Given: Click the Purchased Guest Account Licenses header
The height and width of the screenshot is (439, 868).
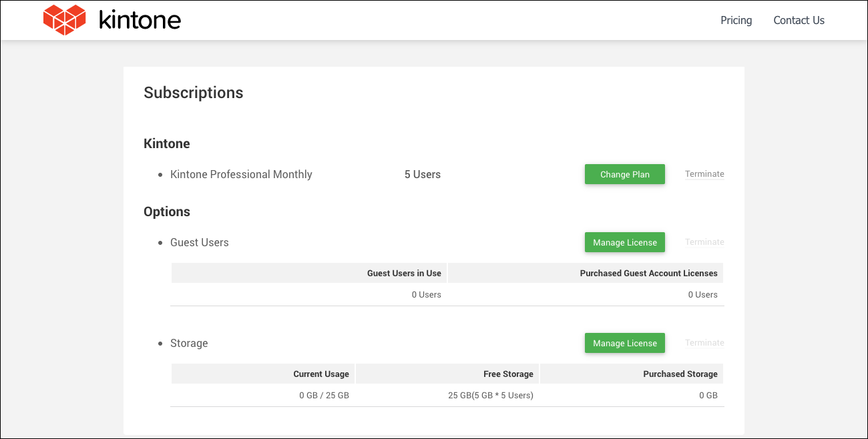Looking at the screenshot, I should tap(648, 273).
